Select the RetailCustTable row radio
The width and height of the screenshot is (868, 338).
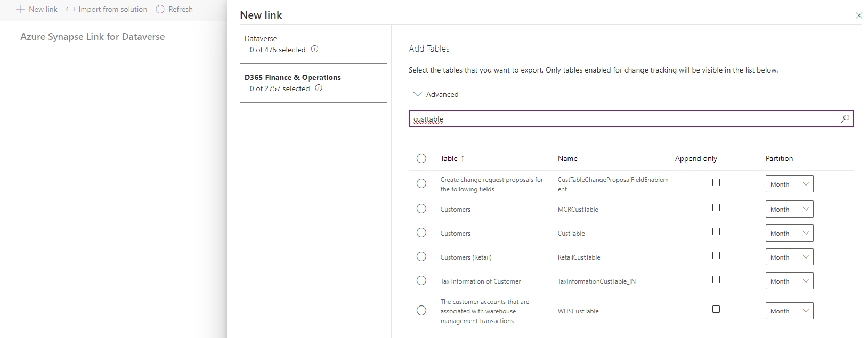(x=421, y=256)
